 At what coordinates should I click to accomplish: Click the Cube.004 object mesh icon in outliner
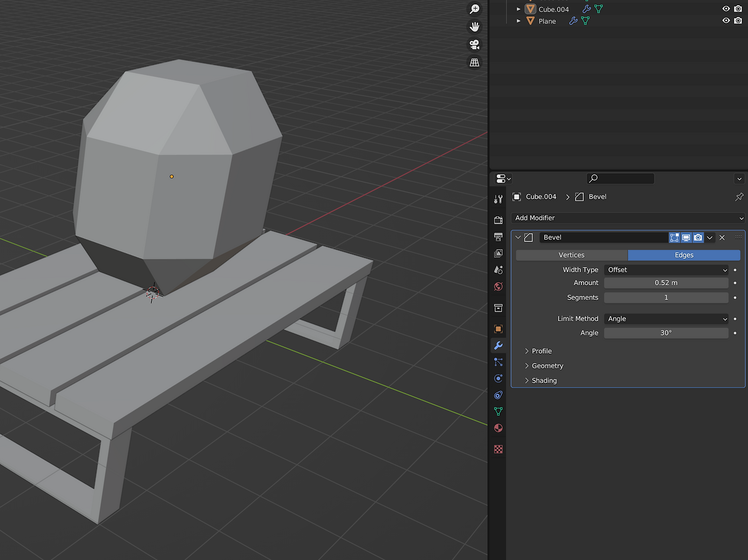531,9
